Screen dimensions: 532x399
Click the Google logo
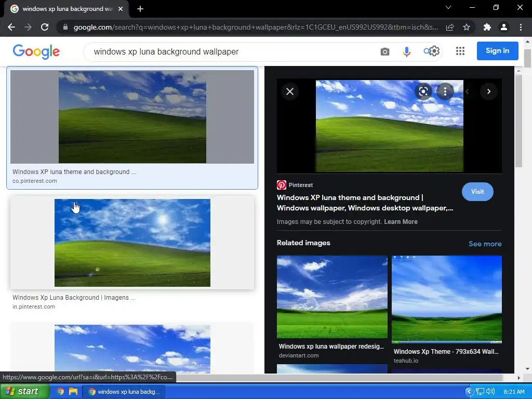pos(36,51)
